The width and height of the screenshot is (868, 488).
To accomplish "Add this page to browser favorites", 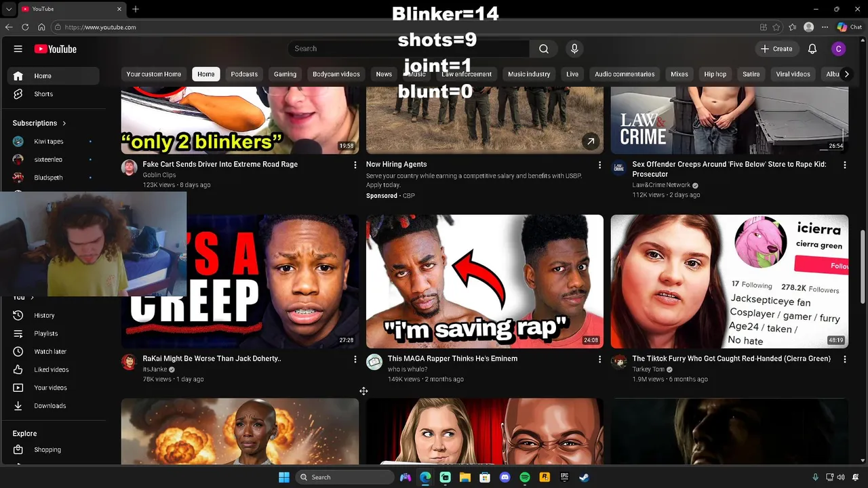I will coord(778,27).
